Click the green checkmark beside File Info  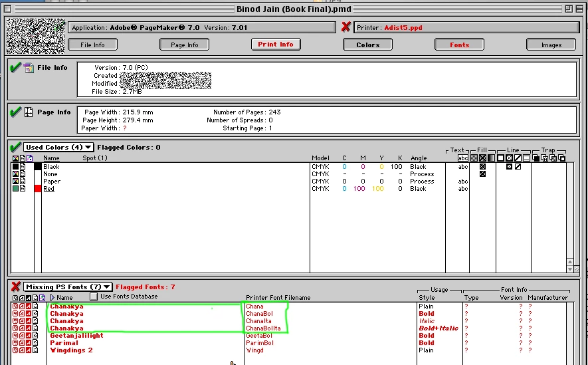pyautogui.click(x=15, y=68)
